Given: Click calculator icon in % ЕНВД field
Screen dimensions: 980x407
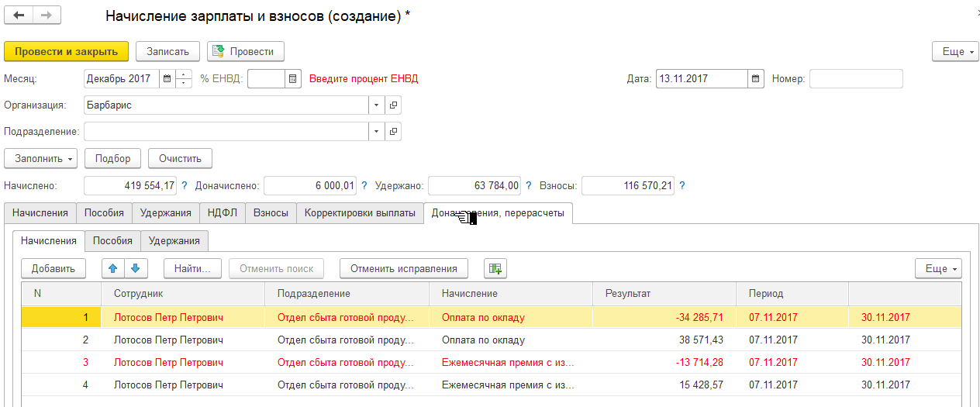Looking at the screenshot, I should tap(292, 78).
